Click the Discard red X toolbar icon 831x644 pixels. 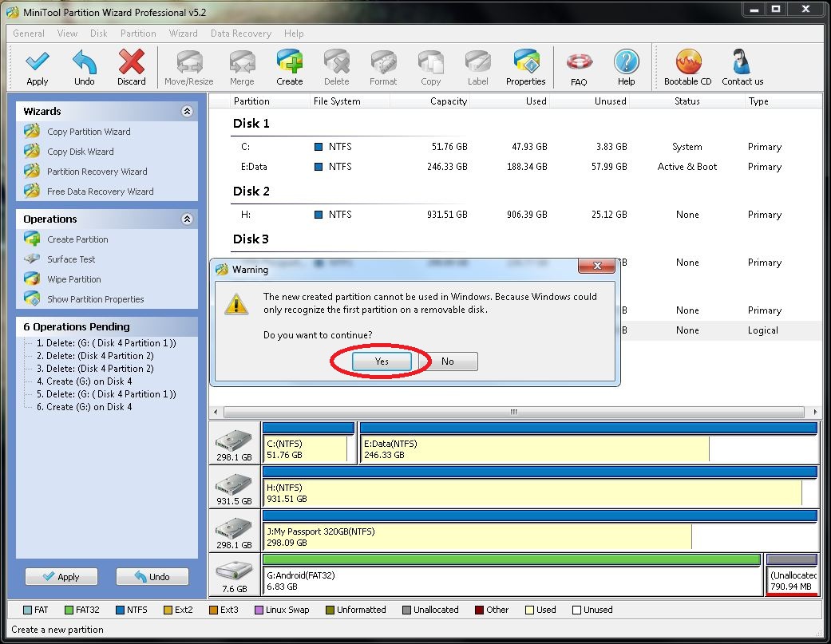point(132,61)
